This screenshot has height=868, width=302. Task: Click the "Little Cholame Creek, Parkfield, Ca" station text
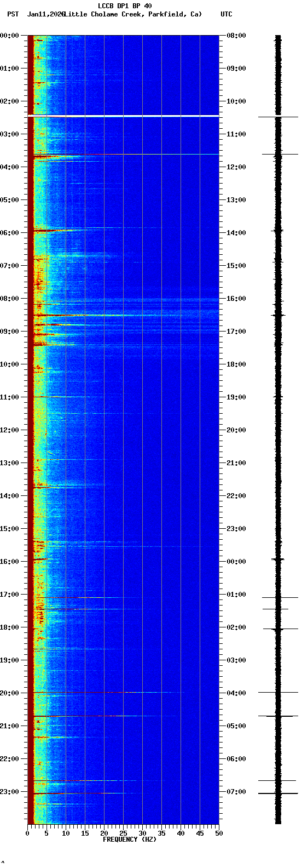(133, 14)
